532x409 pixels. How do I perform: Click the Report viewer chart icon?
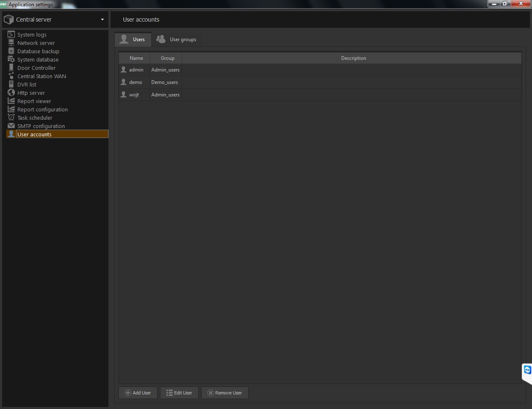(x=11, y=101)
